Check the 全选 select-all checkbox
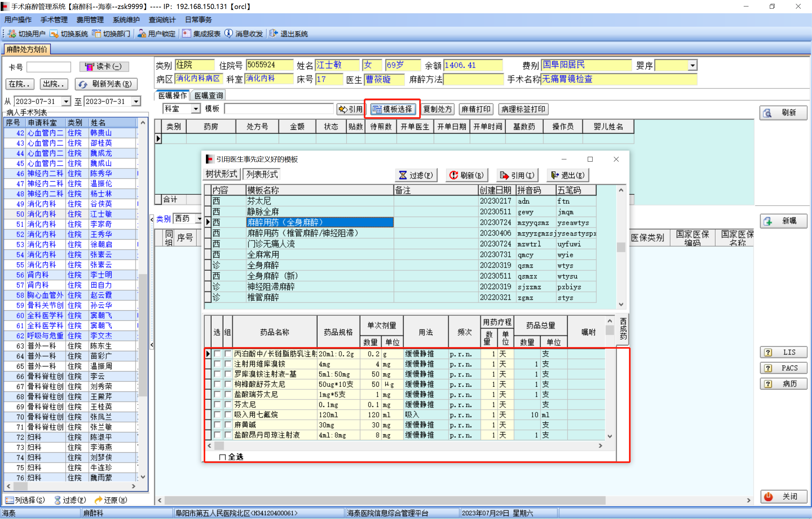 pyautogui.click(x=222, y=457)
